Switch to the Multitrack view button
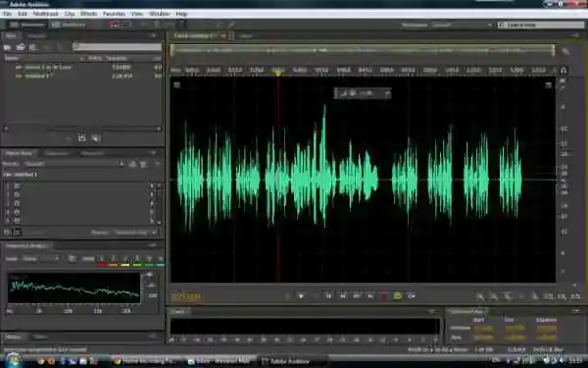This screenshot has height=368, width=588. [x=69, y=25]
